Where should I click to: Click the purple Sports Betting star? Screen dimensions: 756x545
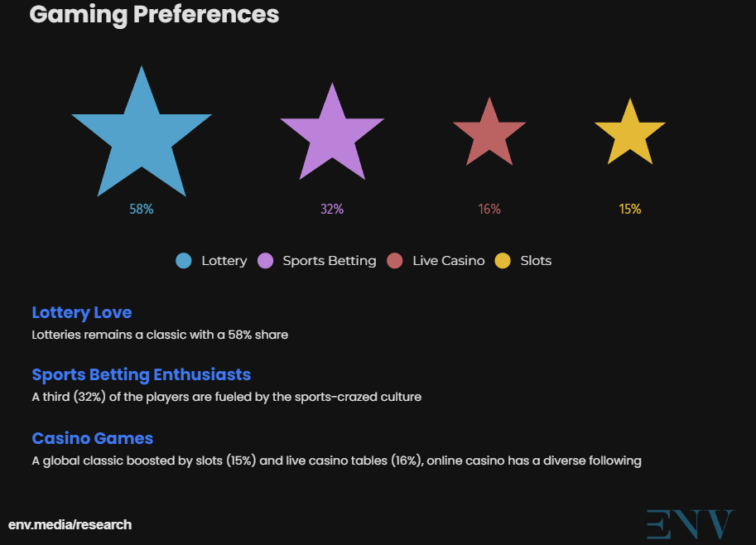pyautogui.click(x=332, y=135)
